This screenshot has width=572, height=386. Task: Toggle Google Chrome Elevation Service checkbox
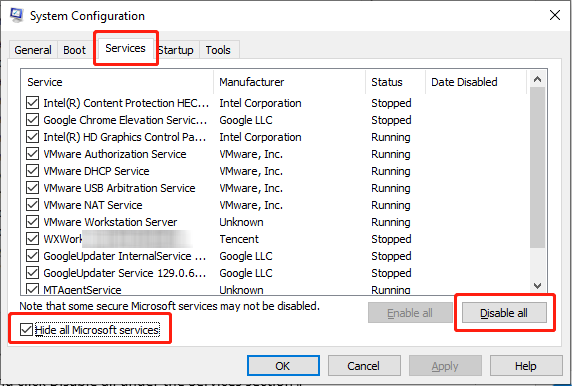[32, 120]
